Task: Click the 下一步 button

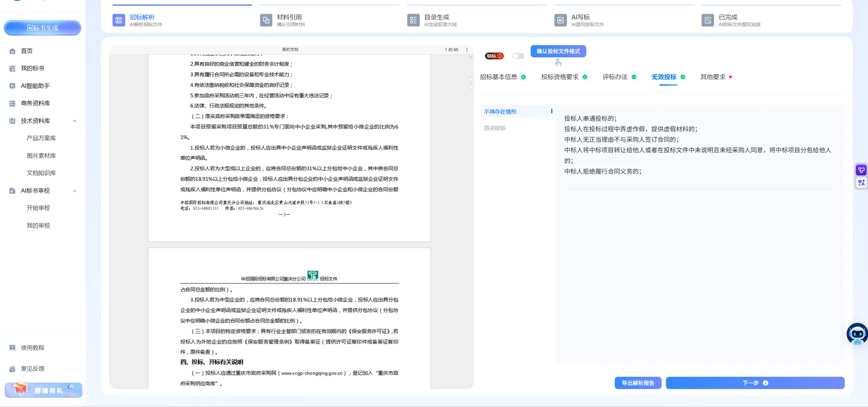Action: (x=755, y=383)
